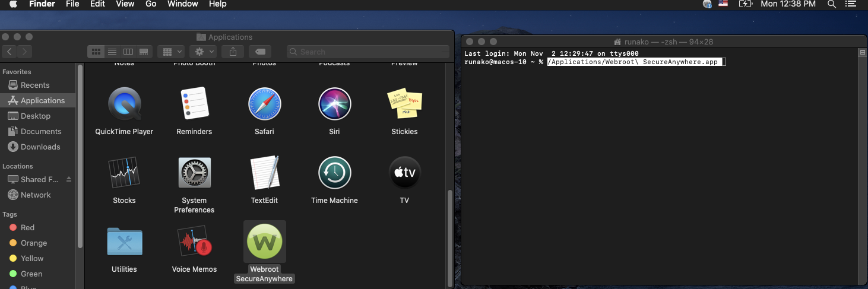Open Applications in Finder sidebar
This screenshot has height=289, width=868.
point(38,100)
